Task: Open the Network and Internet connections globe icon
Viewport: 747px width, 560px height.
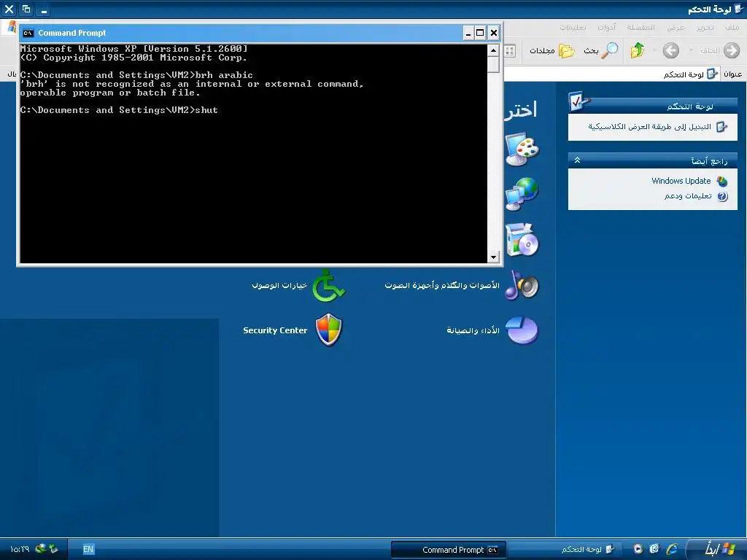Action: (x=522, y=194)
